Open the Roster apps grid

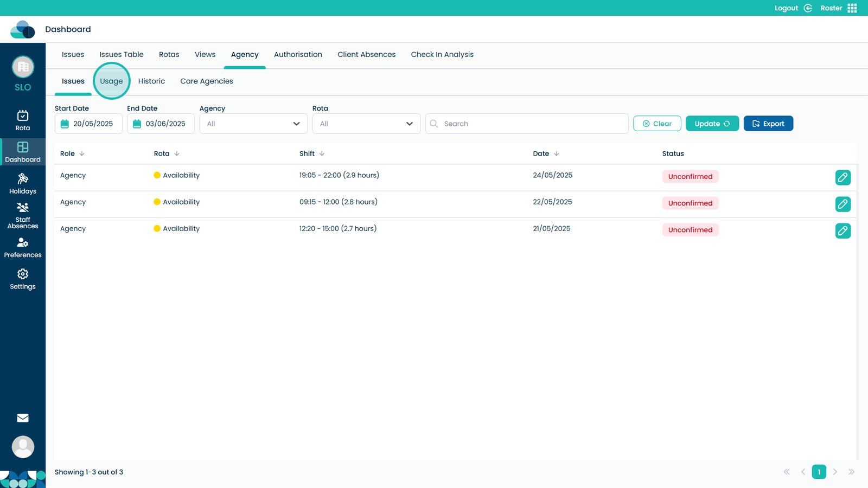coord(852,8)
